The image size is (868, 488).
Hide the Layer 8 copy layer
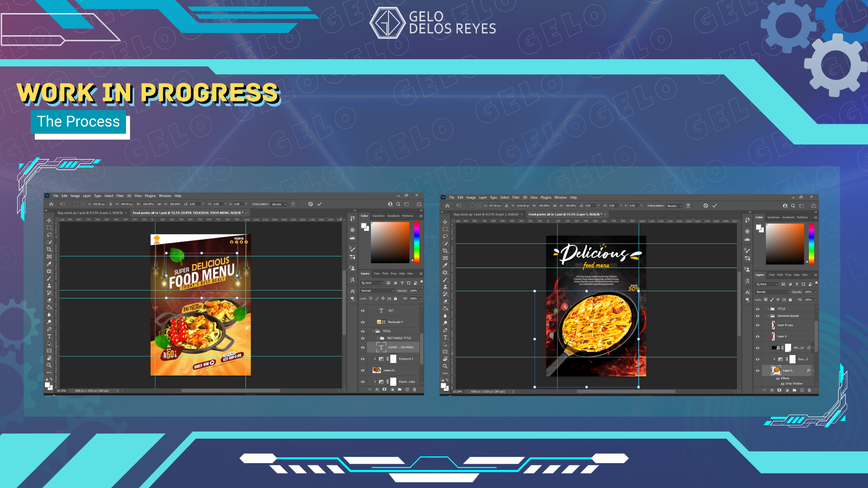tap(758, 325)
